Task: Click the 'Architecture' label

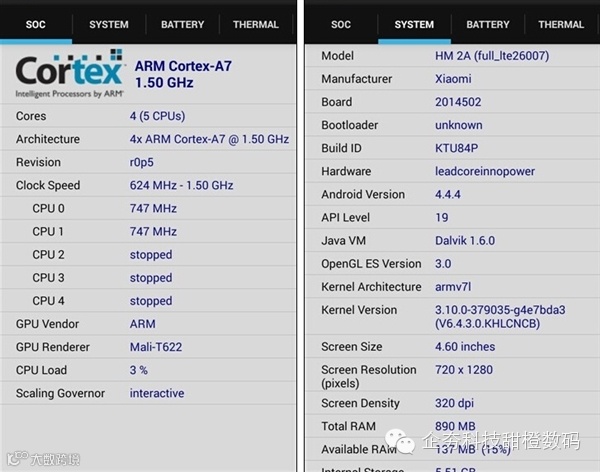Action: coord(48,139)
